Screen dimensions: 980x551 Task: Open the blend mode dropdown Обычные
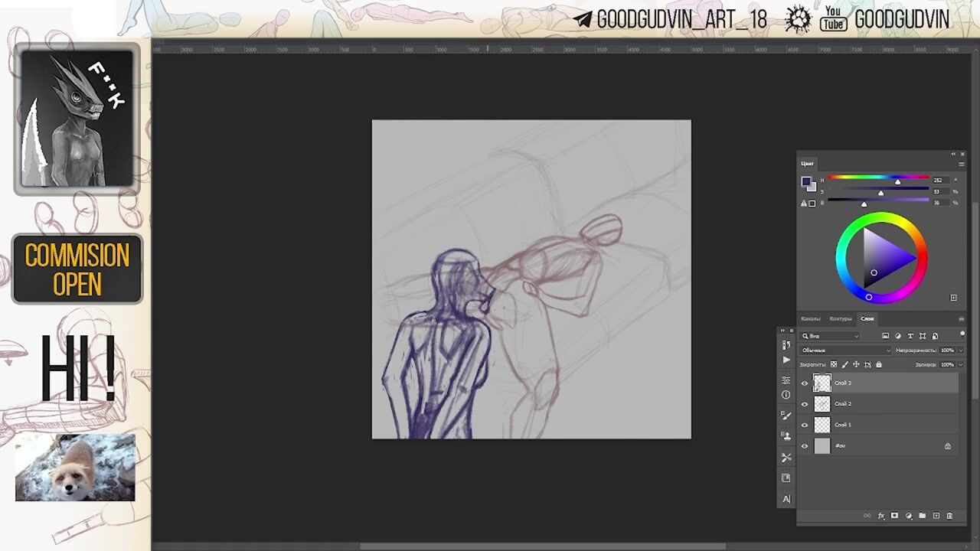tap(845, 350)
